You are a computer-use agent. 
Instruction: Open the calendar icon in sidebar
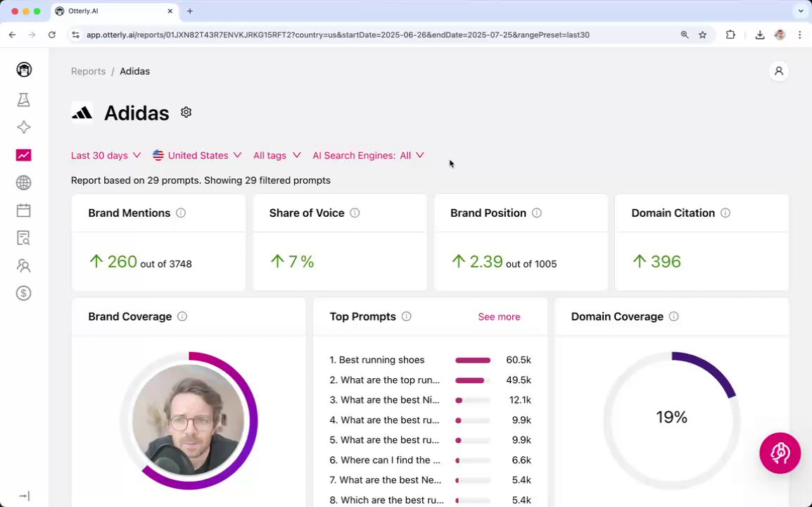pyautogui.click(x=24, y=210)
